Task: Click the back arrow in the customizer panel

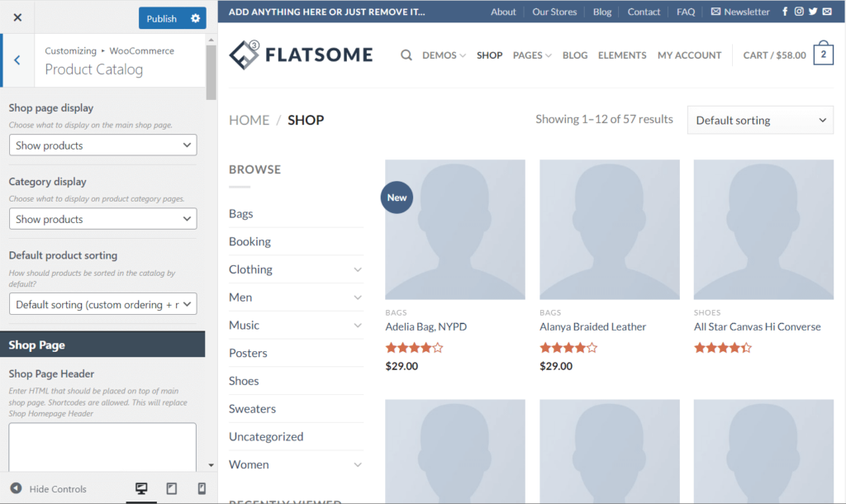Action: pyautogui.click(x=18, y=60)
